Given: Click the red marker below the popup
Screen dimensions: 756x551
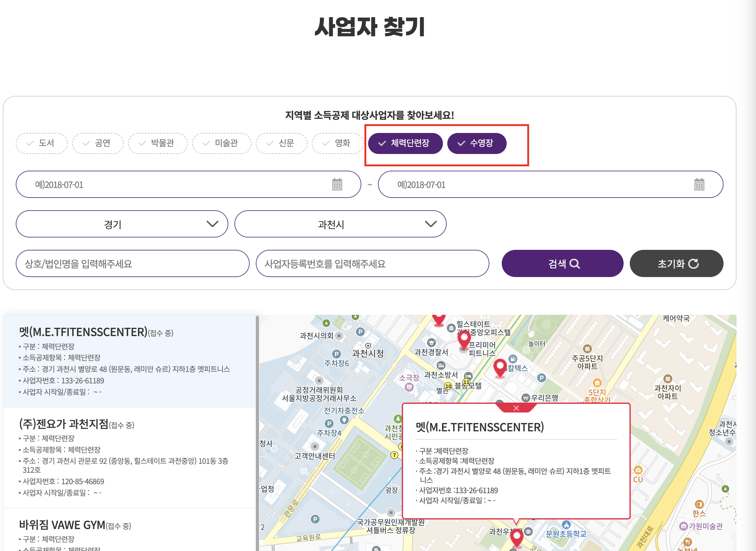Looking at the screenshot, I should click(x=517, y=538).
